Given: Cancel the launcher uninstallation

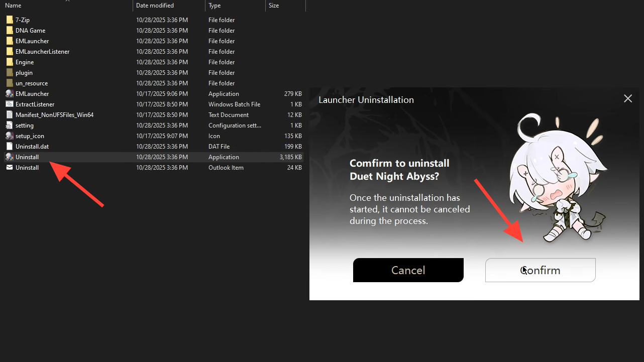Looking at the screenshot, I should coord(408,270).
